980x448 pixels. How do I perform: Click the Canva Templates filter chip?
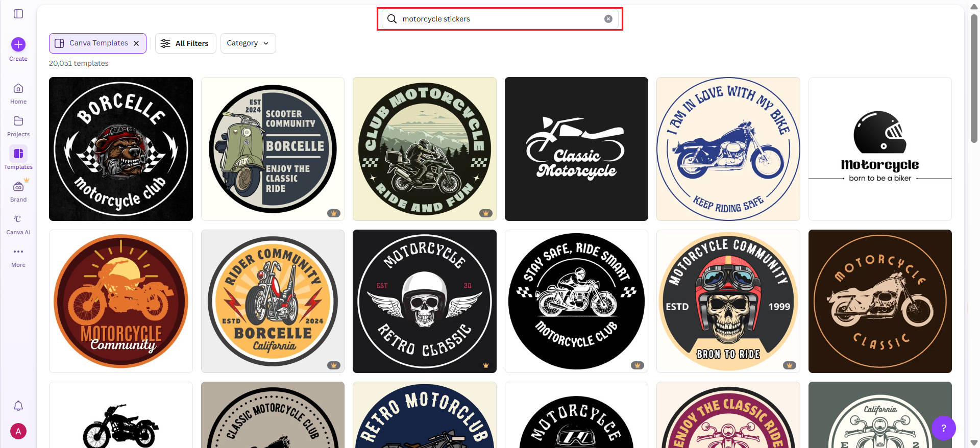click(x=97, y=43)
